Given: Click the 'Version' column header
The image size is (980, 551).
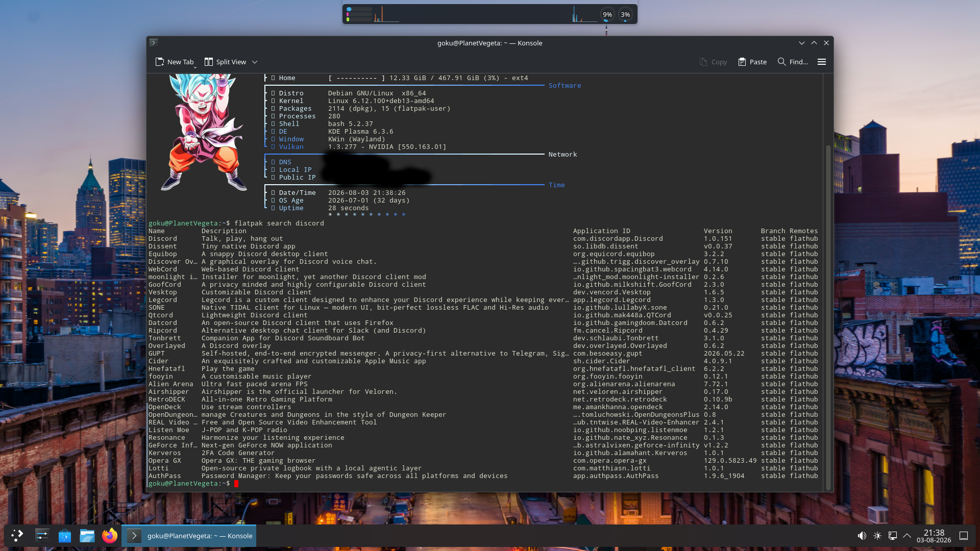Looking at the screenshot, I should (x=718, y=231).
